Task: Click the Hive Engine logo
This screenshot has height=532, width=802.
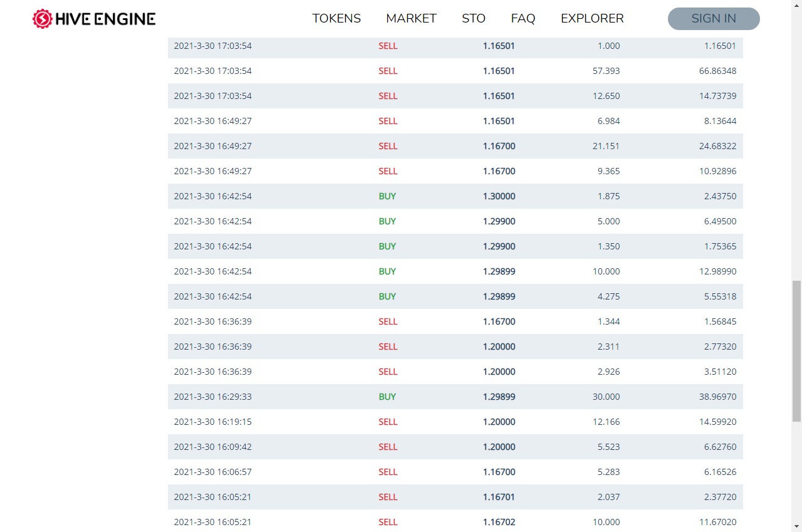Action: pyautogui.click(x=94, y=19)
